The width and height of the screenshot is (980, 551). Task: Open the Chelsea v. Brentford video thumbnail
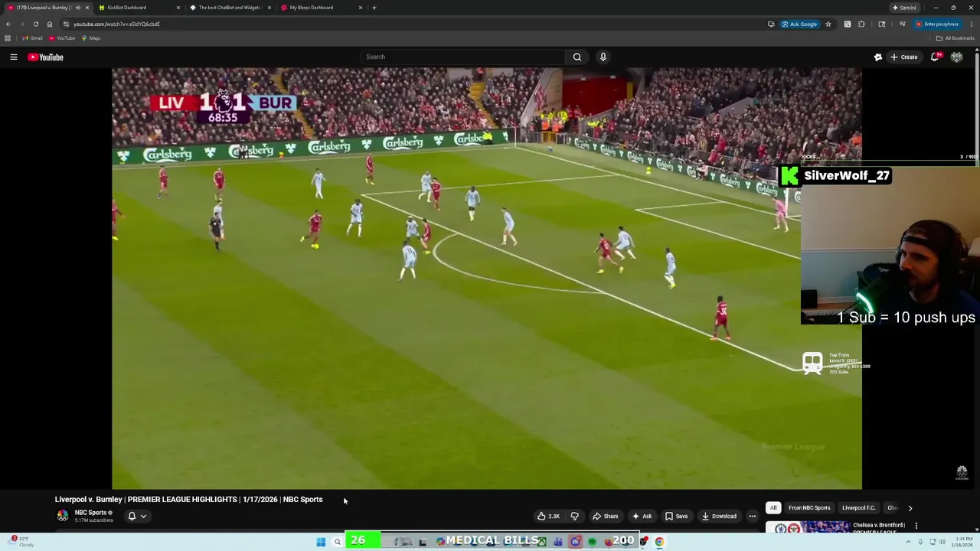click(x=807, y=528)
